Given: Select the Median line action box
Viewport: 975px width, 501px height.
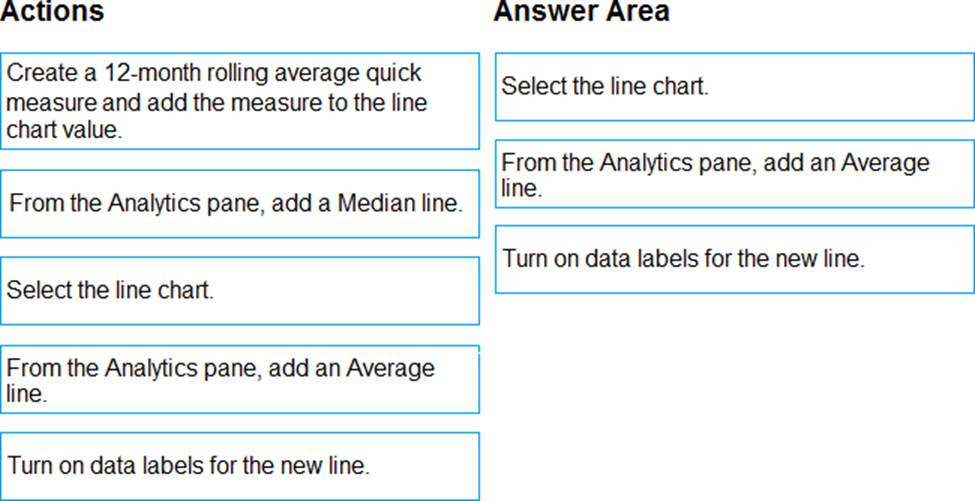Looking at the screenshot, I should pyautogui.click(x=240, y=204).
